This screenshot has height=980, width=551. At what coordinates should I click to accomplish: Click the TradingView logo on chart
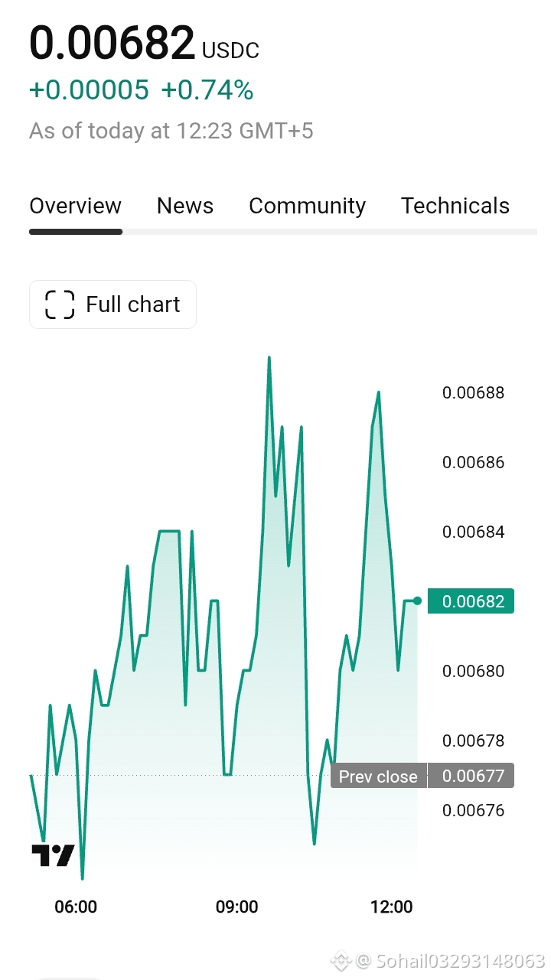(53, 855)
